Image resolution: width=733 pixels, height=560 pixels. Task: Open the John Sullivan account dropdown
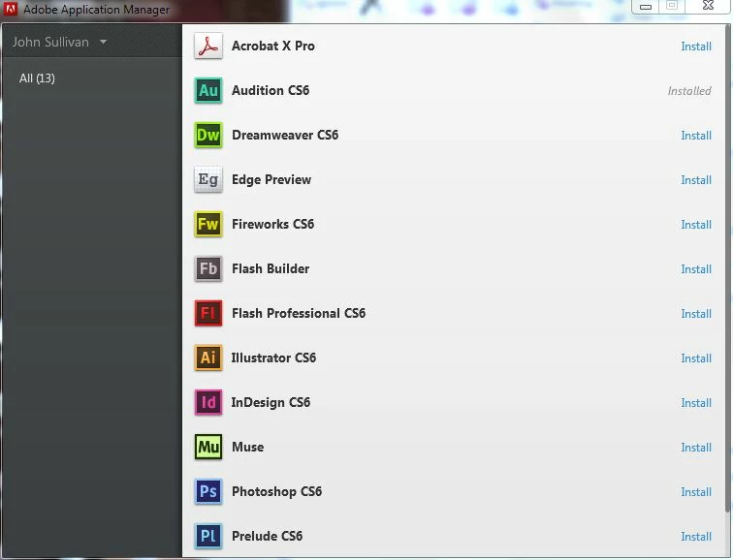(x=60, y=42)
